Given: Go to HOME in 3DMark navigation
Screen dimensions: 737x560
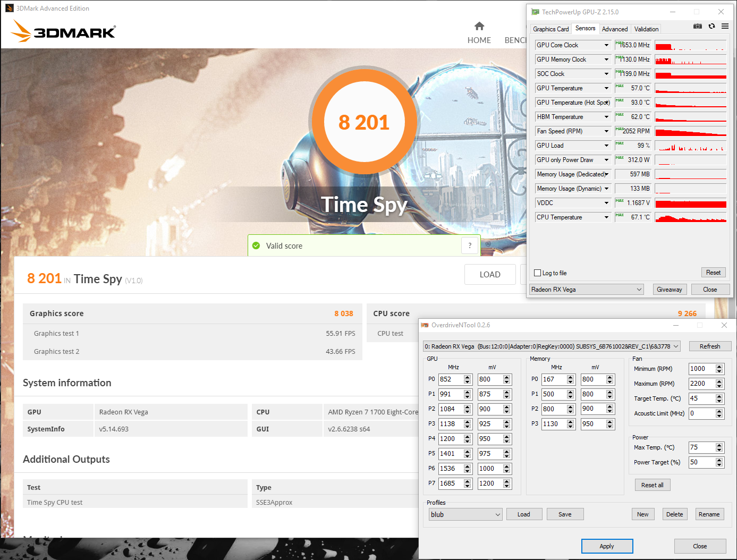Looking at the screenshot, I should point(479,40).
